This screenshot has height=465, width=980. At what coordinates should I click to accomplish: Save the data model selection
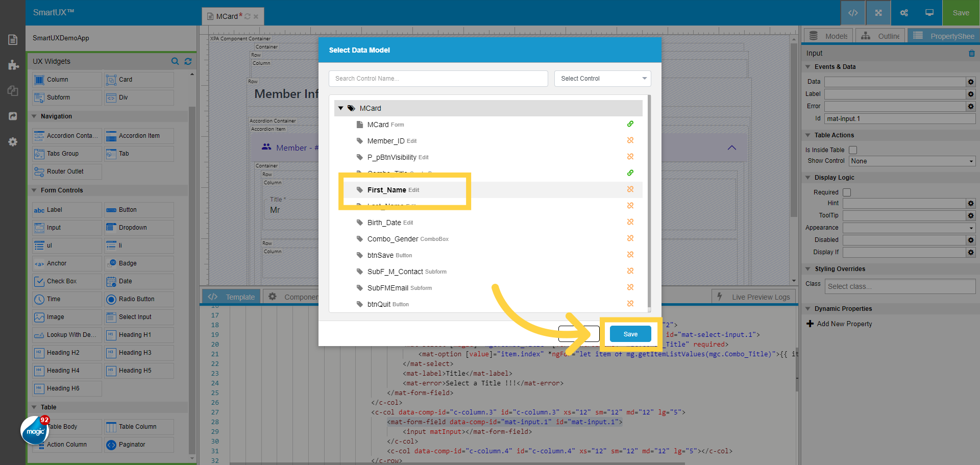tap(630, 333)
